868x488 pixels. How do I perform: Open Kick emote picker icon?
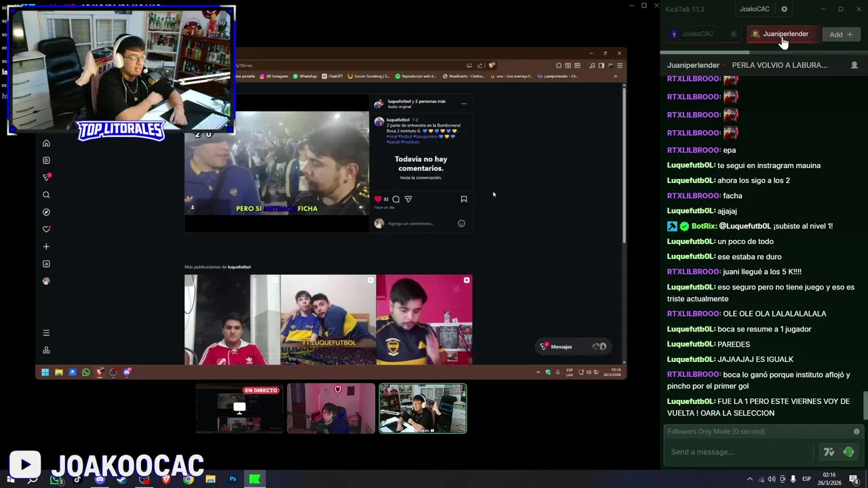[848, 452]
